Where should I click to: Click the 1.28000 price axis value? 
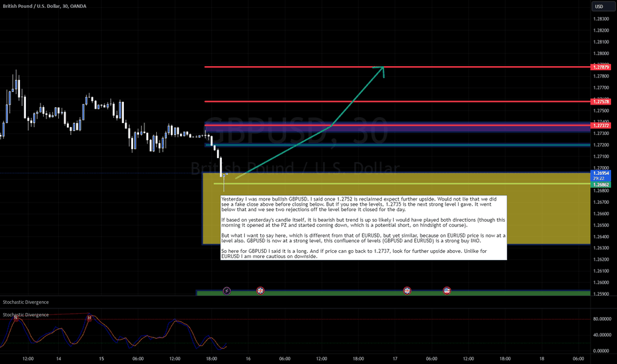click(601, 54)
